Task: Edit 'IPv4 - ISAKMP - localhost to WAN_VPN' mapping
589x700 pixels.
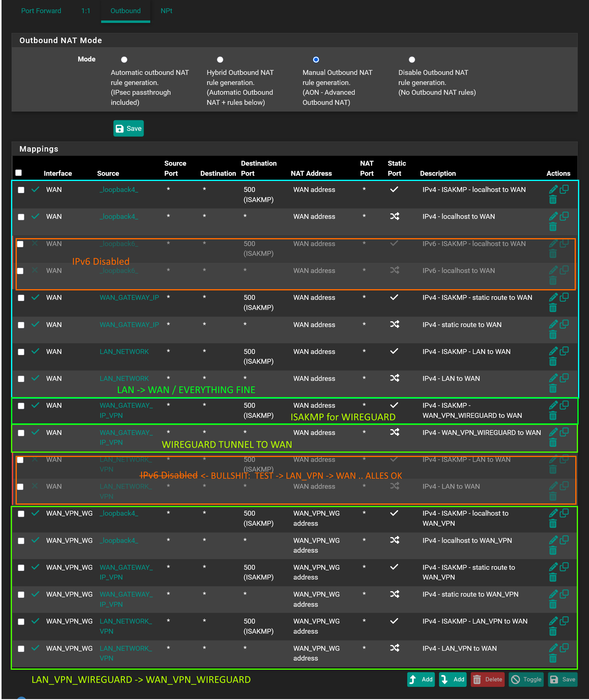Action: point(553,513)
